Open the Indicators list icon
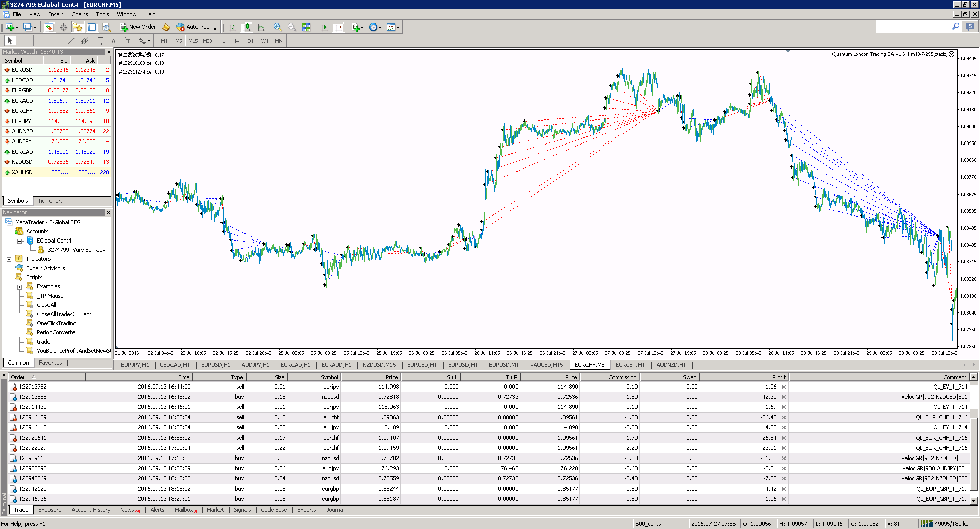 pos(356,27)
